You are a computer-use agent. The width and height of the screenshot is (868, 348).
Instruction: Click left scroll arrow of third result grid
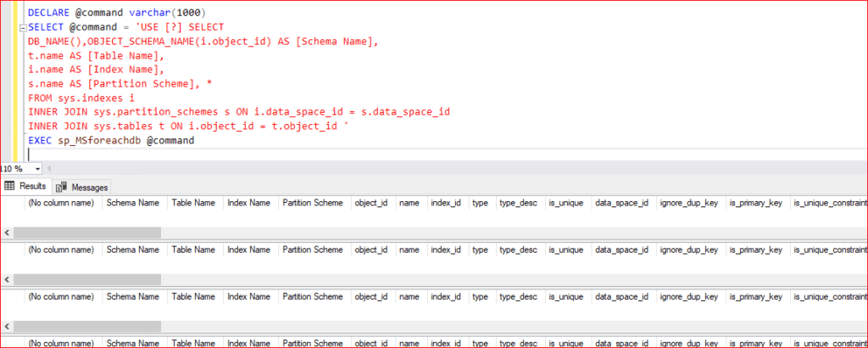pyautogui.click(x=8, y=325)
